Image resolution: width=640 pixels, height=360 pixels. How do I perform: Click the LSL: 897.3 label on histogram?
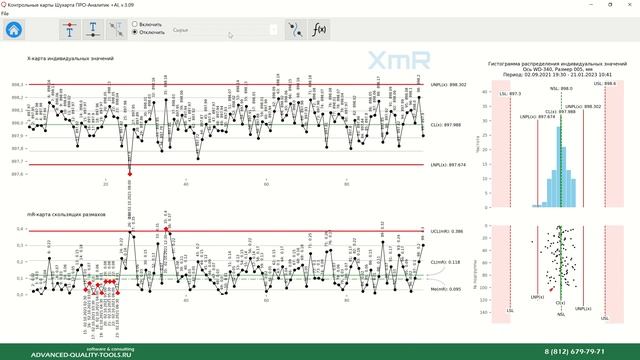tap(510, 94)
